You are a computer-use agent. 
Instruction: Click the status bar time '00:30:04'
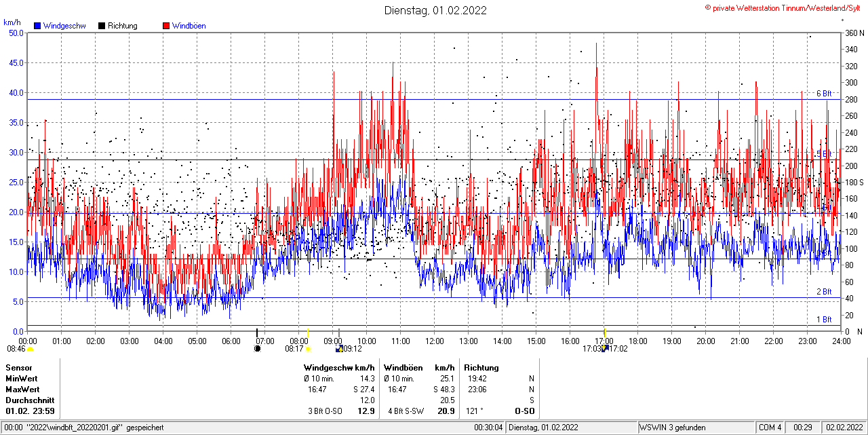coord(488,428)
